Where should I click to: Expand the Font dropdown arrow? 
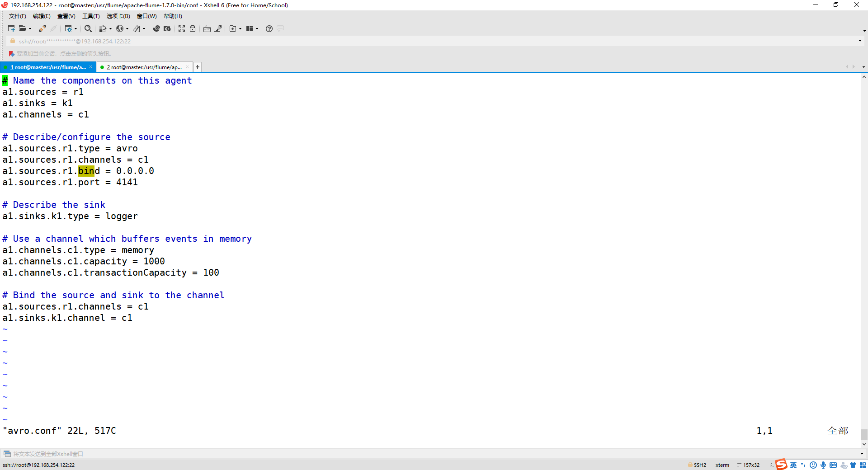click(x=144, y=28)
